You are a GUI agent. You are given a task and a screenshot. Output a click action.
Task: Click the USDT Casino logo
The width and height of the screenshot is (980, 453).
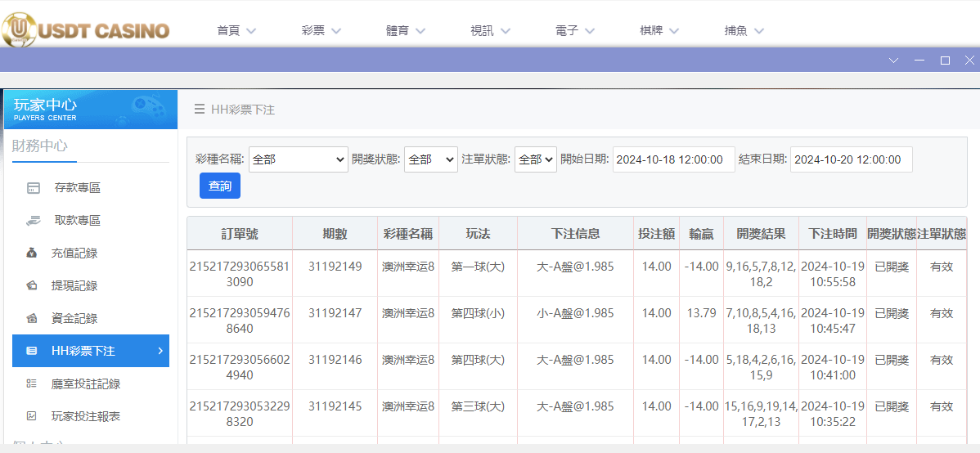pos(86,30)
